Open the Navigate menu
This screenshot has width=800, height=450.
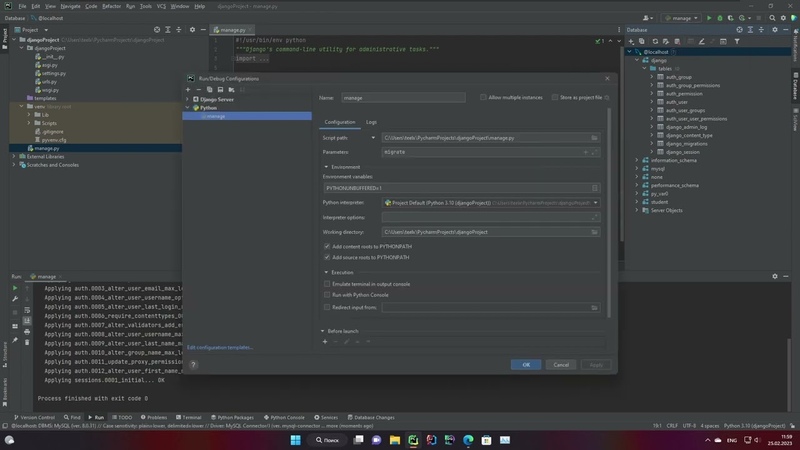tap(70, 6)
